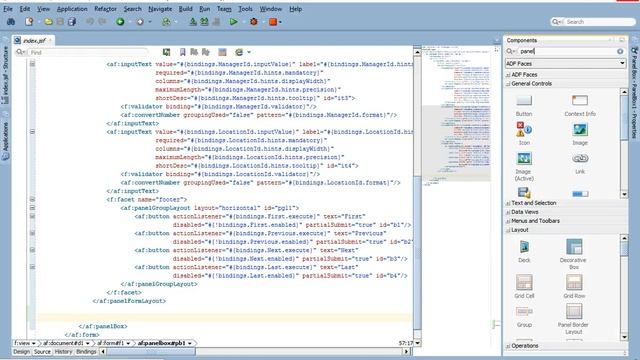This screenshot has width=640, height=360.
Task: Open the Team menu
Action: [x=224, y=9]
